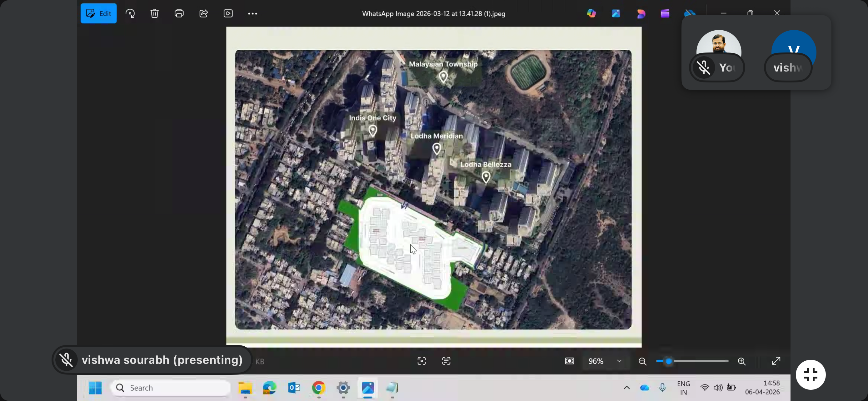This screenshot has width=868, height=401.
Task: Click the zoom out magnifier icon
Action: tap(643, 361)
